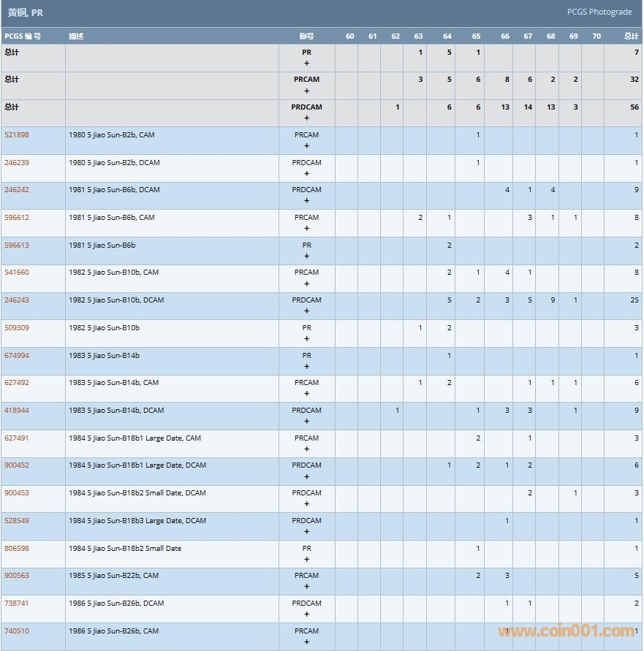Viewport: 644px width, 651px height.
Task: Expand plus under PRDCAM total row
Action: 306,118
